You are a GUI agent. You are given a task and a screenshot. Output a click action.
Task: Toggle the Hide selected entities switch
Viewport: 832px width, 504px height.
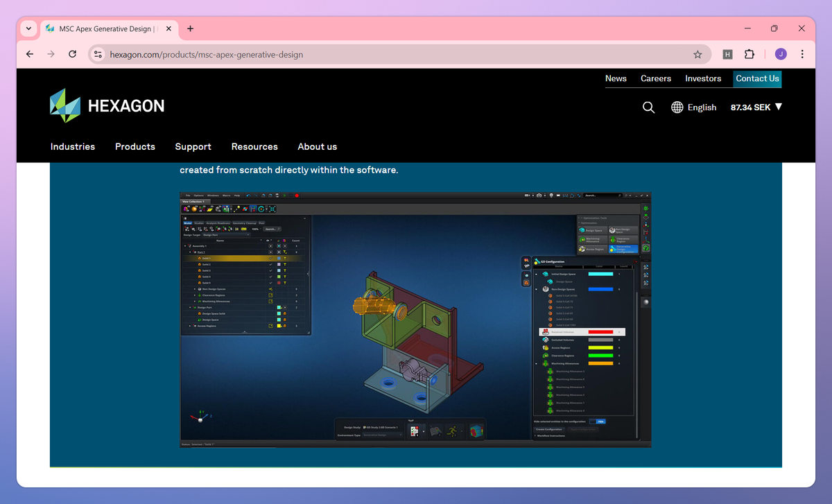(x=598, y=422)
